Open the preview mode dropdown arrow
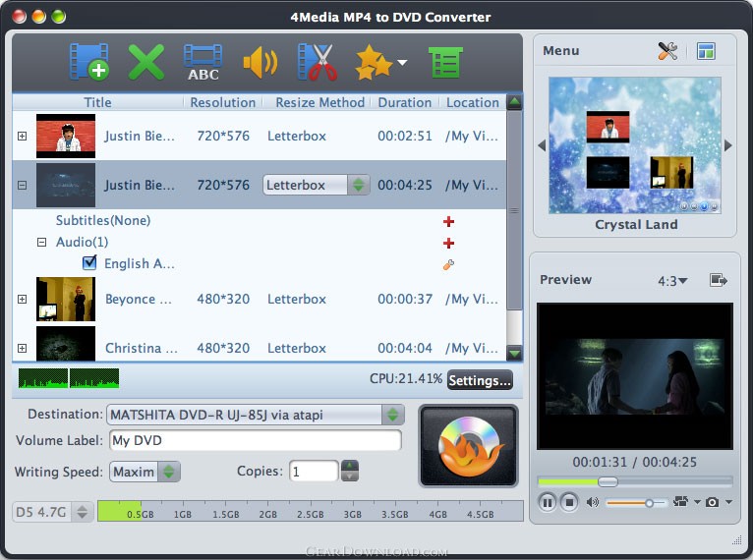Viewport: 753px width, 560px height. 697,502
